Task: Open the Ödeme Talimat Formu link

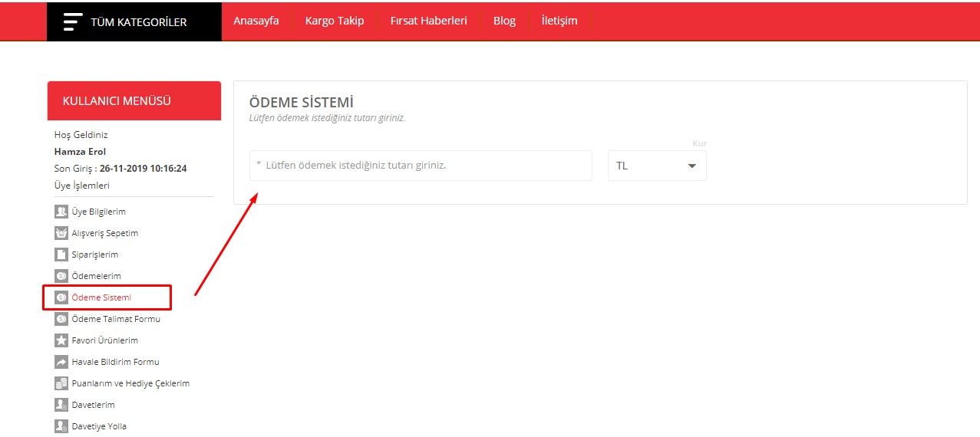Action: tap(116, 319)
